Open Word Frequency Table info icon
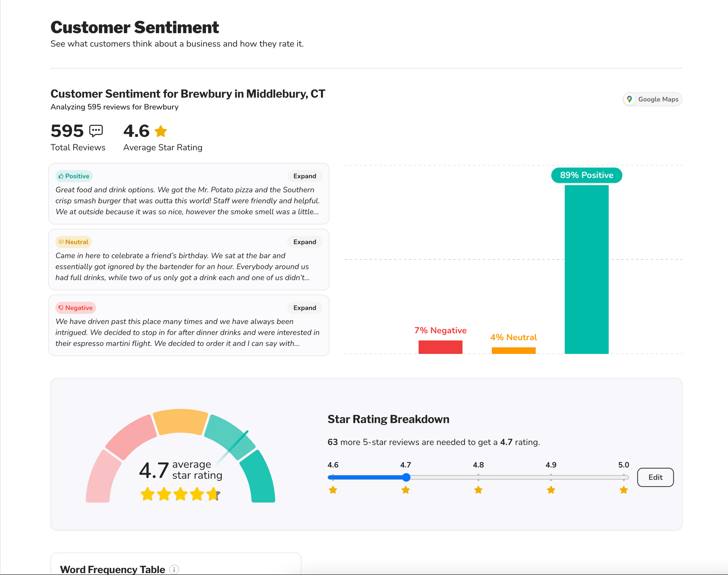 click(174, 569)
